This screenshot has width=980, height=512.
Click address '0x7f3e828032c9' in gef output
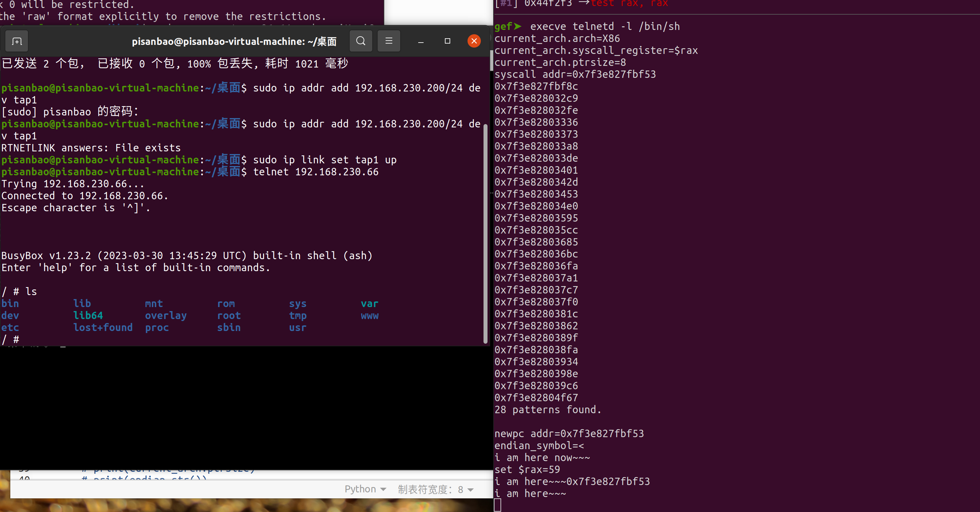[536, 98]
